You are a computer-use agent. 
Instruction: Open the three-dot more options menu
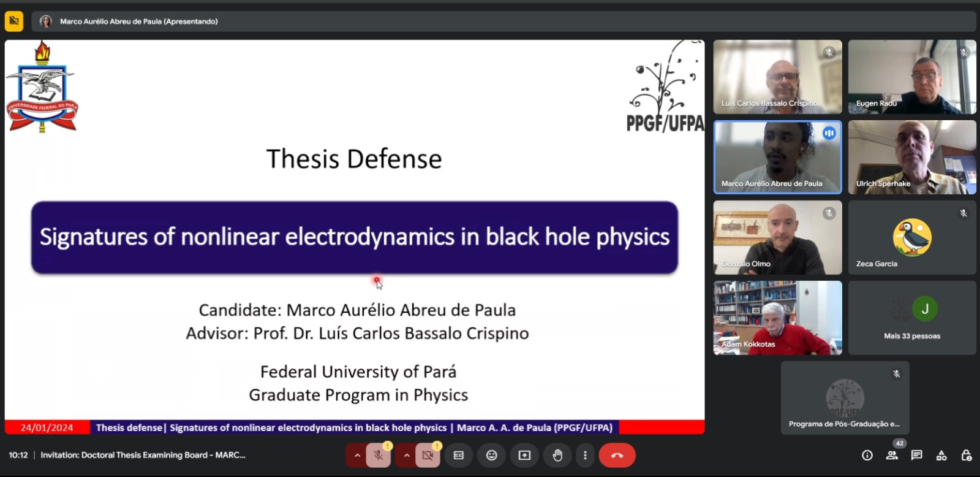click(585, 456)
